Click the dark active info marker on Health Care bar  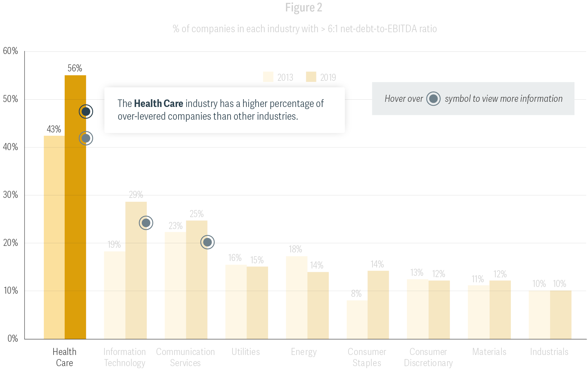[86, 112]
